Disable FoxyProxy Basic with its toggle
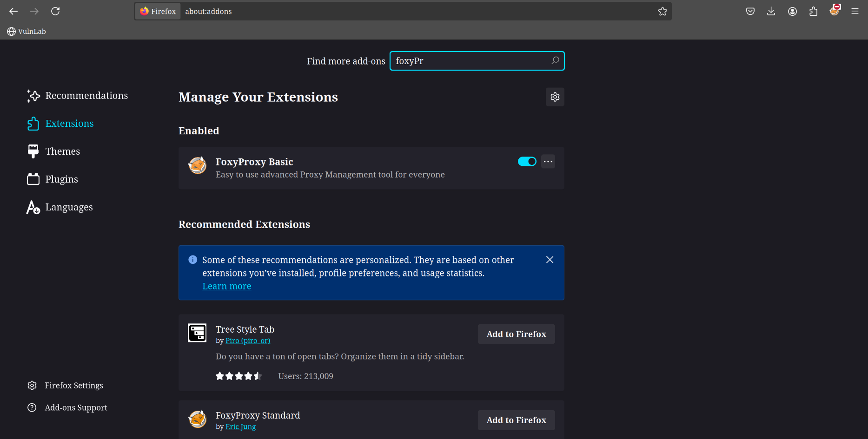Image resolution: width=868 pixels, height=439 pixels. click(x=527, y=161)
